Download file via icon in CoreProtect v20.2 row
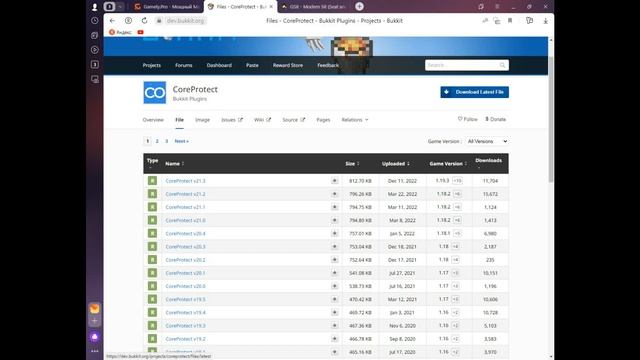 [334, 260]
